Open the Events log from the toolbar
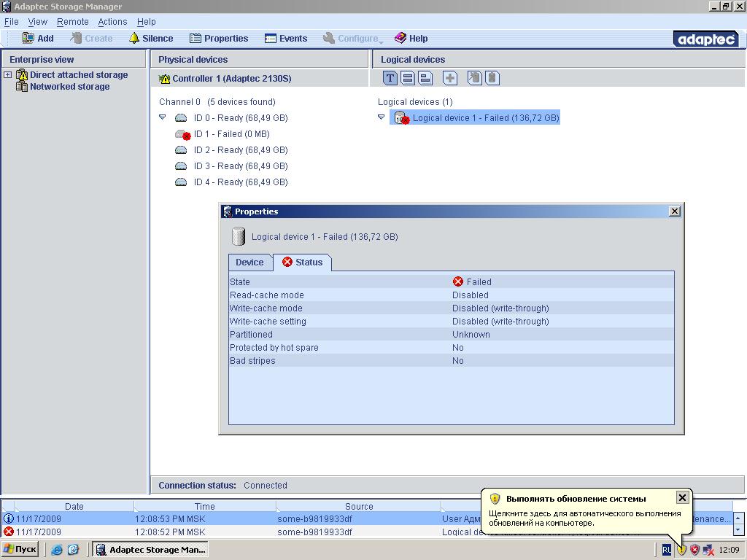Screen dimensions: 747x560 point(285,39)
